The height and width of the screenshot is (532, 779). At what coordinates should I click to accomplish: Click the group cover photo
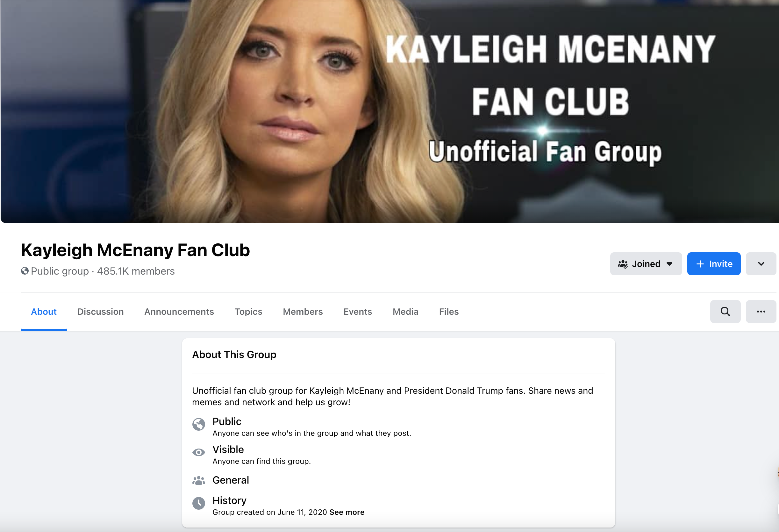[389, 111]
